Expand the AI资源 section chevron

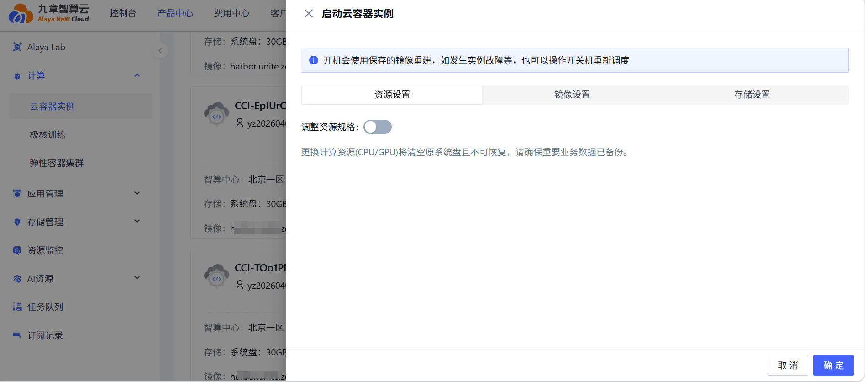[x=137, y=278]
